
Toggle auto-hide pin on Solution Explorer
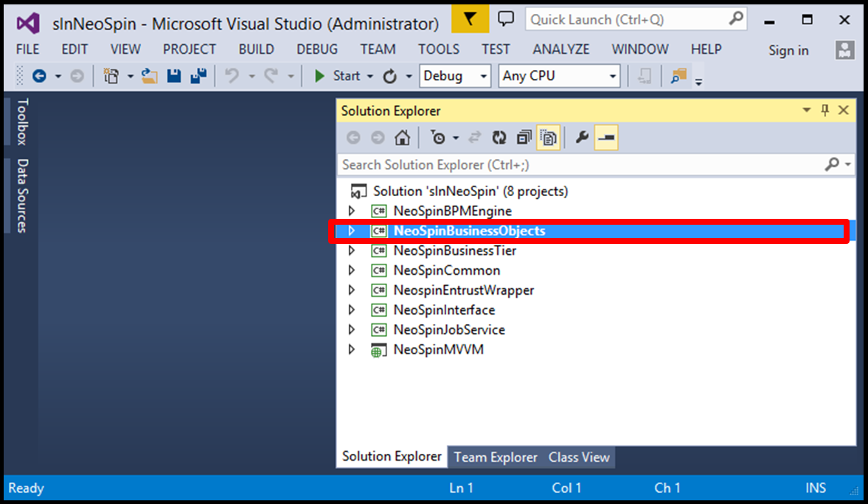(x=825, y=111)
